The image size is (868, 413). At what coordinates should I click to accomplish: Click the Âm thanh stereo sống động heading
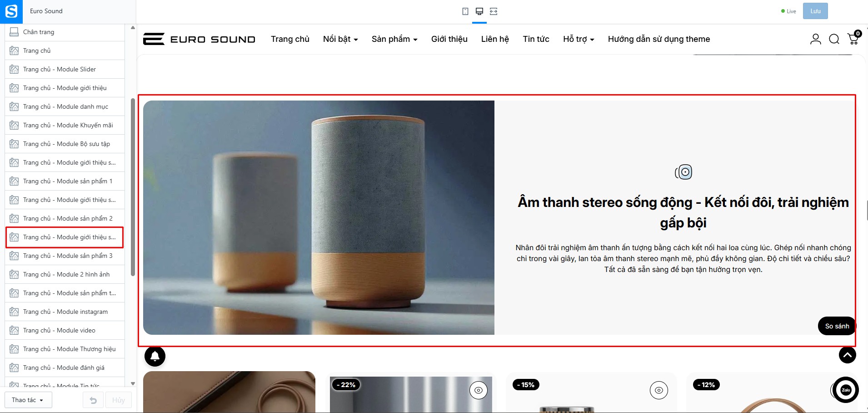[683, 212]
